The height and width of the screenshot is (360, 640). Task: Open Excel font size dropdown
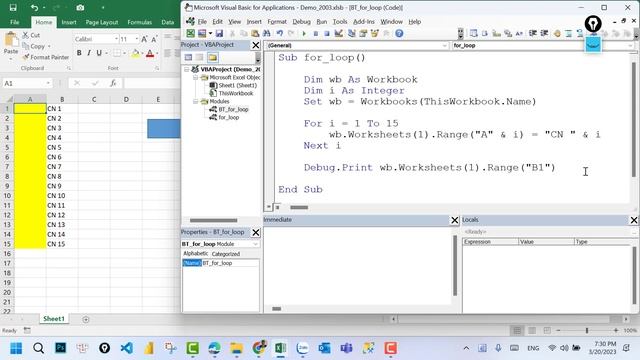pos(136,39)
